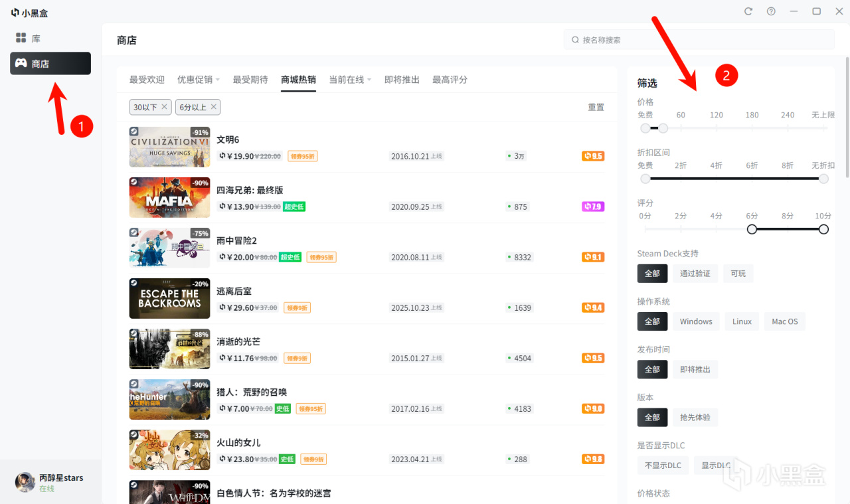850x504 pixels.
Task: Click the 评分 slider handle at 6分
Action: 752,229
